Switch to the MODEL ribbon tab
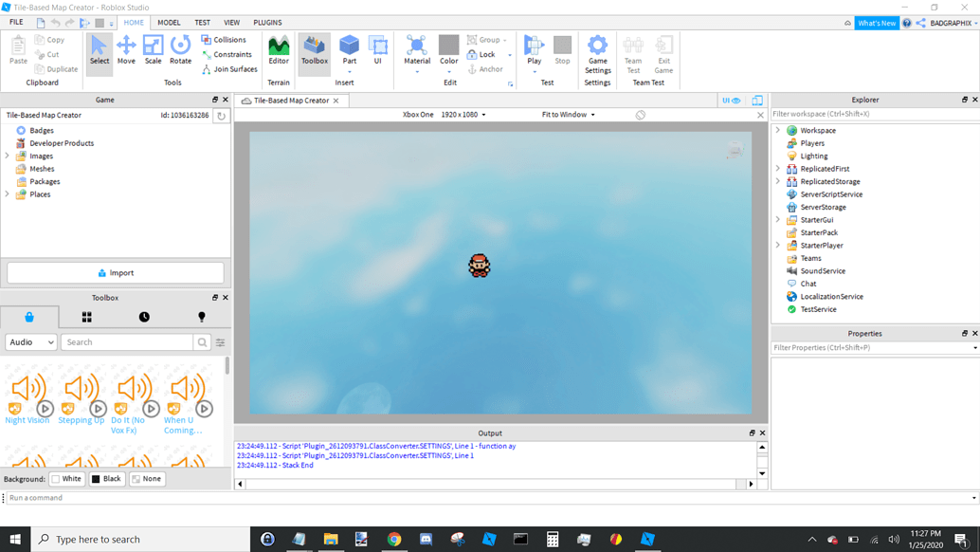 point(169,22)
